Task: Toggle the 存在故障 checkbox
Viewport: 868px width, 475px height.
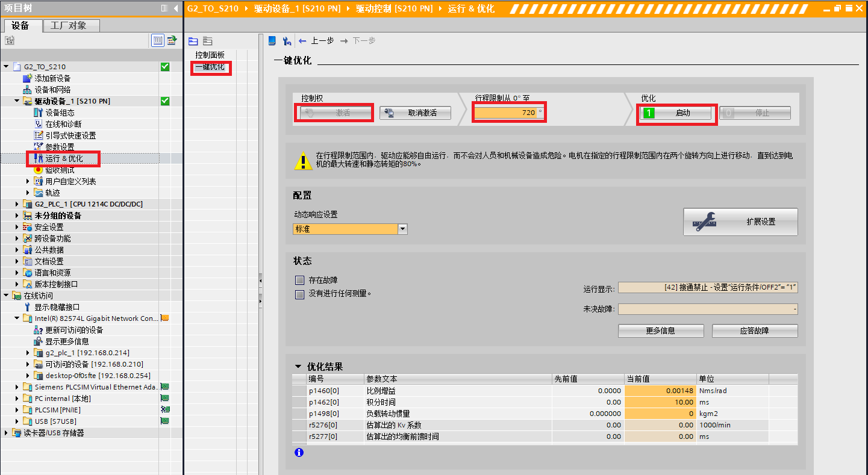Action: 299,280
